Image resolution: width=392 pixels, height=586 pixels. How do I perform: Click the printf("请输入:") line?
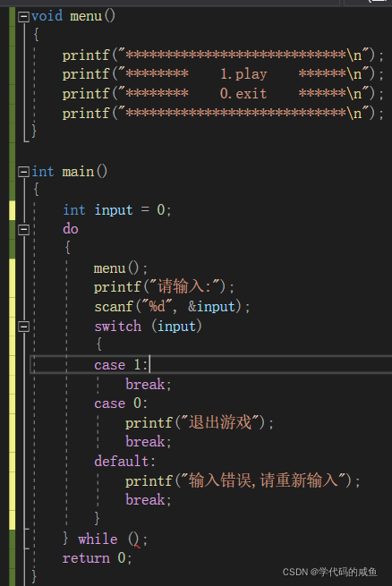point(164,287)
